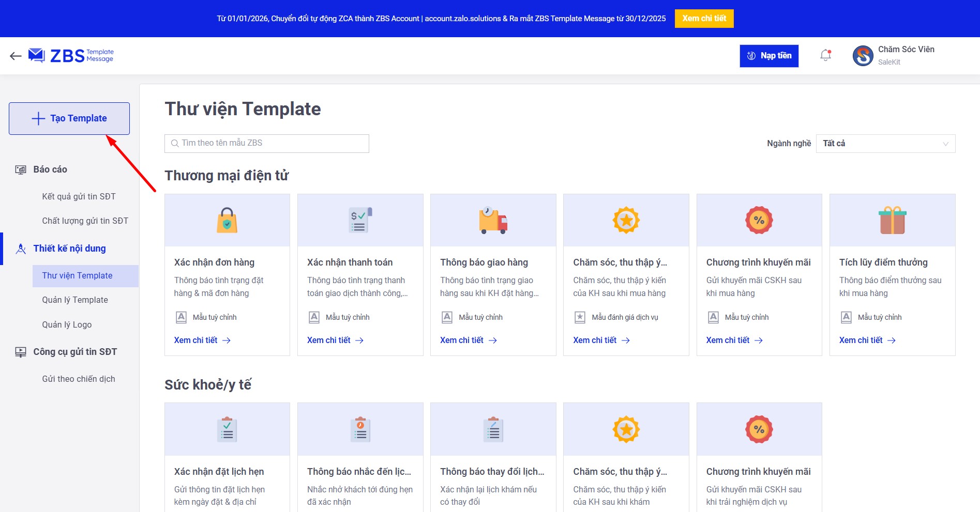The height and width of the screenshot is (512, 980).
Task: Click the ZBS Template Message logo
Action: pyautogui.click(x=71, y=55)
